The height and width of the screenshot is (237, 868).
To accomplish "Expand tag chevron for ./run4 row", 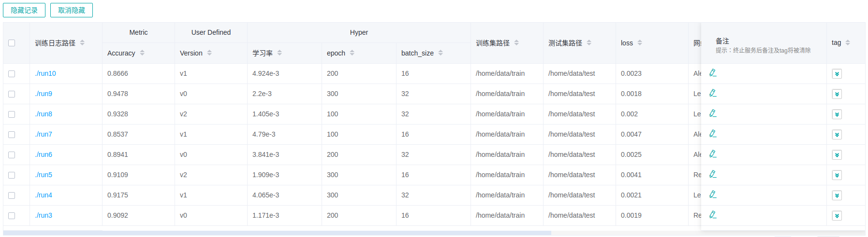I will point(837,195).
